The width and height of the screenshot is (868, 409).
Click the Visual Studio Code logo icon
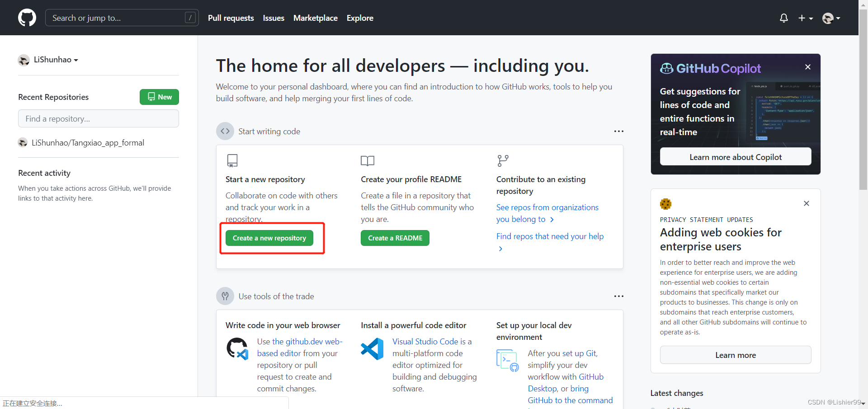coord(372,349)
